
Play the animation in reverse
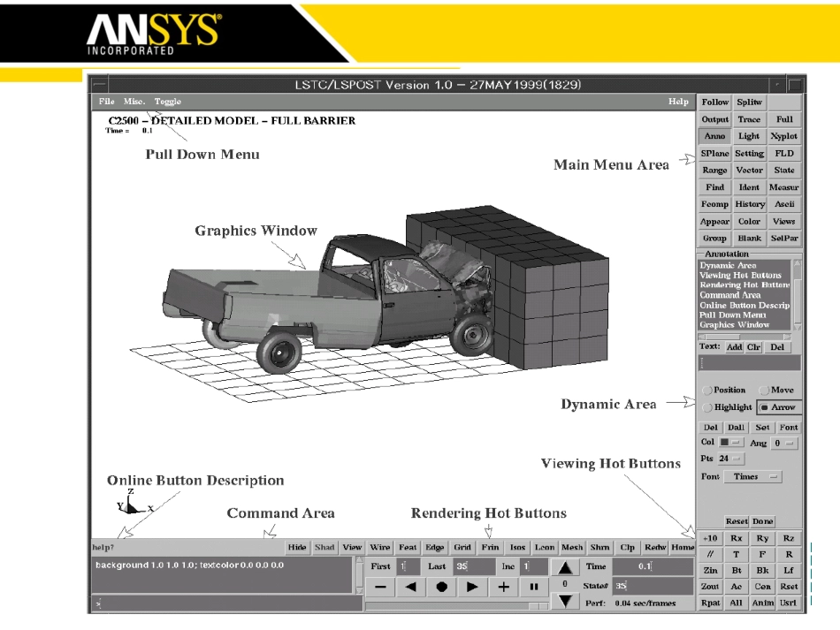(411, 587)
